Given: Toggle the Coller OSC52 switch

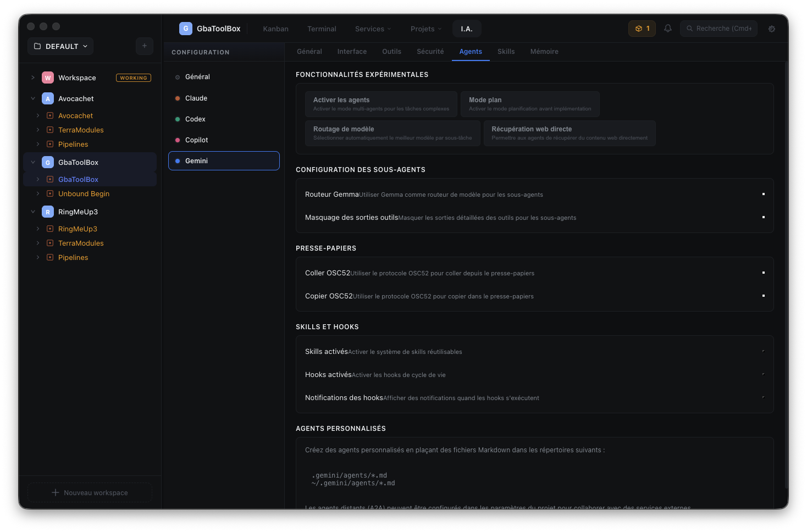Looking at the screenshot, I should coord(763,273).
